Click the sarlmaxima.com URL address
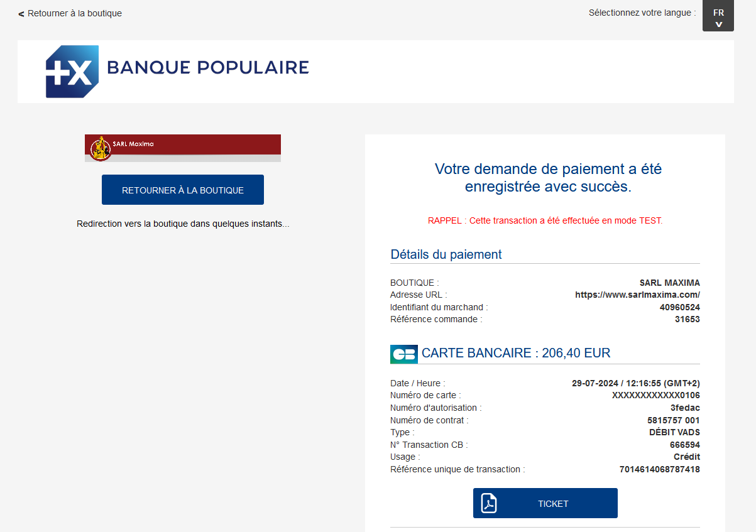756x532 pixels. click(x=637, y=295)
